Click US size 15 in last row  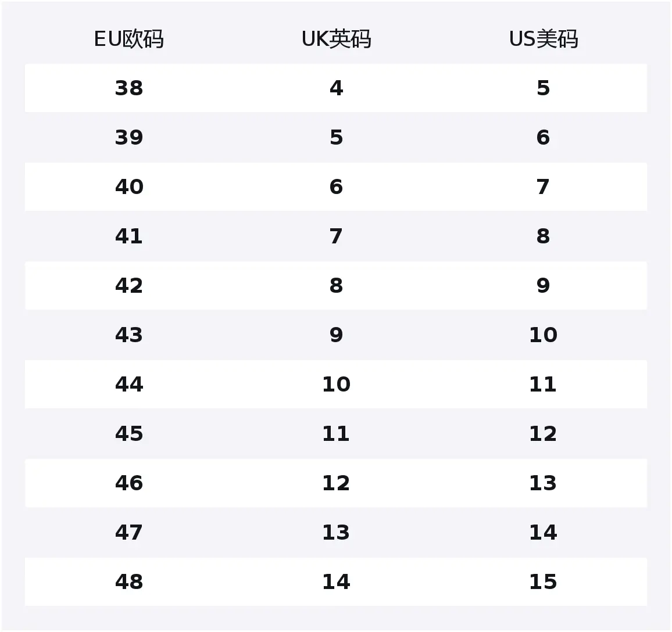tap(543, 582)
